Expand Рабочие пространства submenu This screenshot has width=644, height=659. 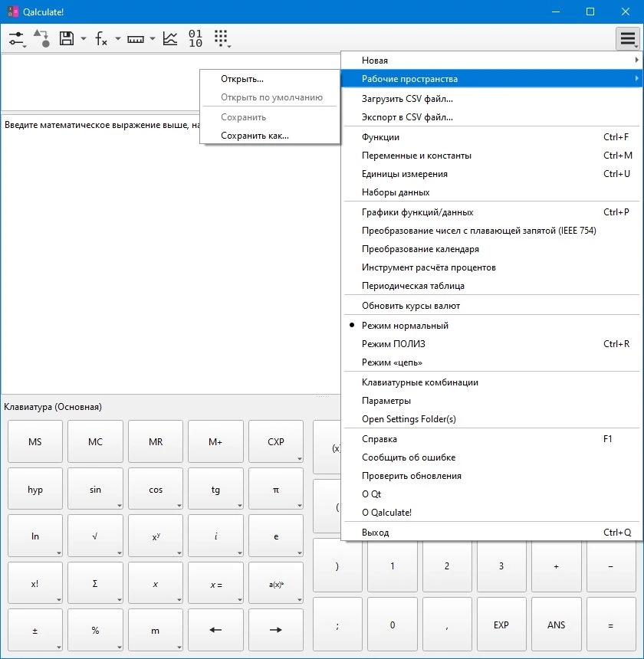491,79
